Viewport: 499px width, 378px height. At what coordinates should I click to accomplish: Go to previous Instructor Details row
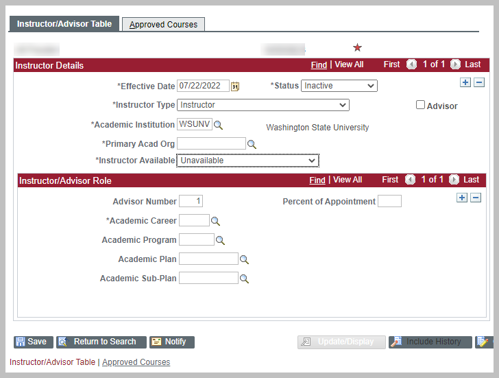coord(412,64)
